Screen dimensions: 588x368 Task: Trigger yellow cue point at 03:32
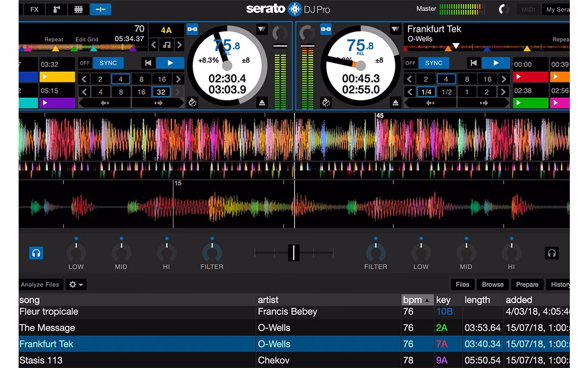pos(57,77)
